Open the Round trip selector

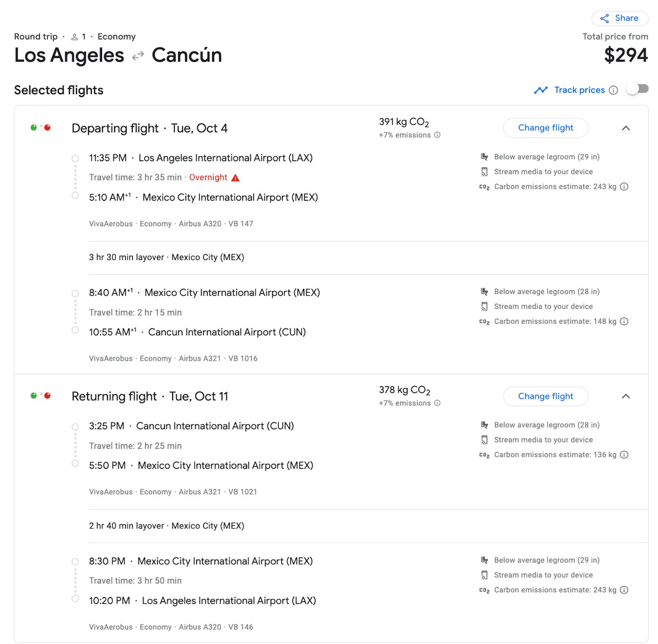36,36
